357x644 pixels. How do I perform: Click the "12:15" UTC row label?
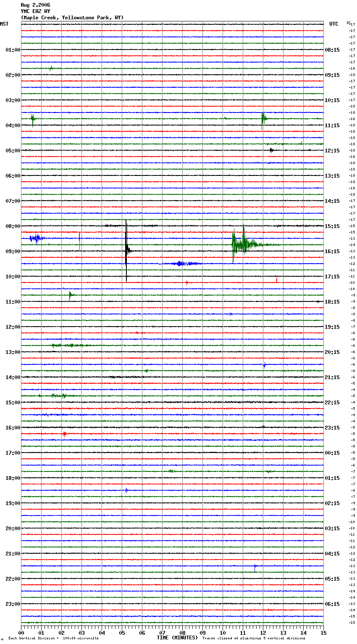[332, 151]
